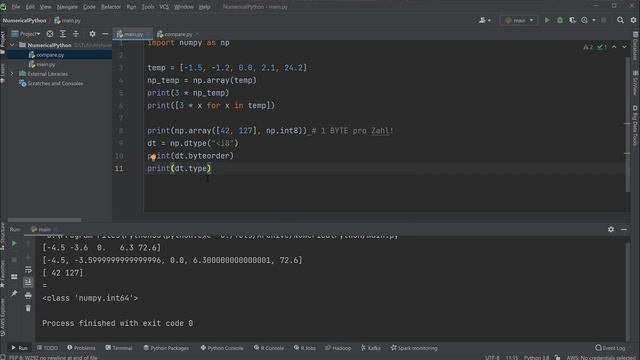The height and width of the screenshot is (360, 640).
Task: Click the print icon in Run panel
Action: click(28, 295)
